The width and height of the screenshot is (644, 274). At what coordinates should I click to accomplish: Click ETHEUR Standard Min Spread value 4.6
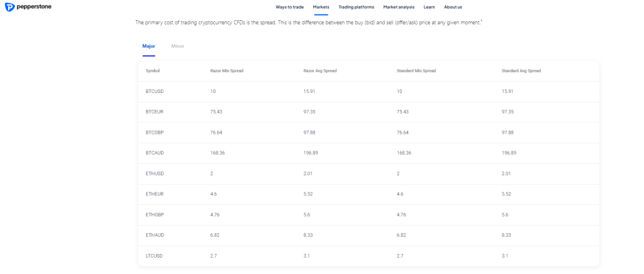(401, 194)
